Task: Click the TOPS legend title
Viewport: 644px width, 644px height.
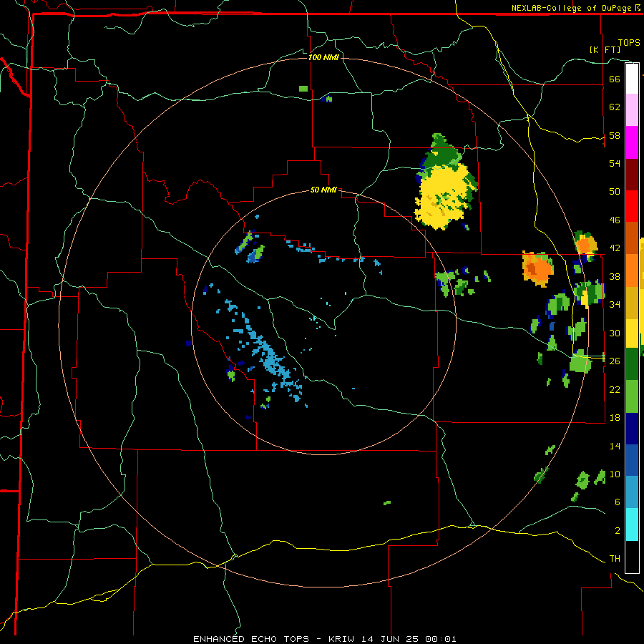Action: tap(629, 43)
